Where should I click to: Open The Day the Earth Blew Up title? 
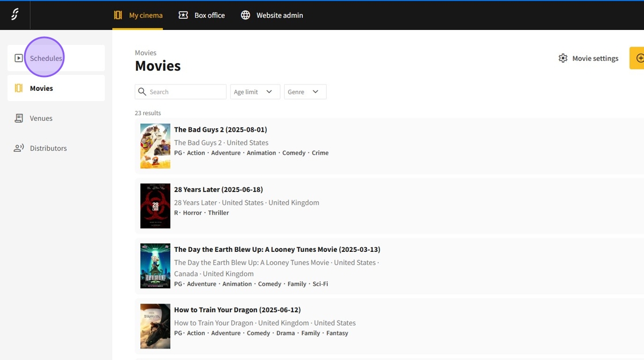pos(277,250)
